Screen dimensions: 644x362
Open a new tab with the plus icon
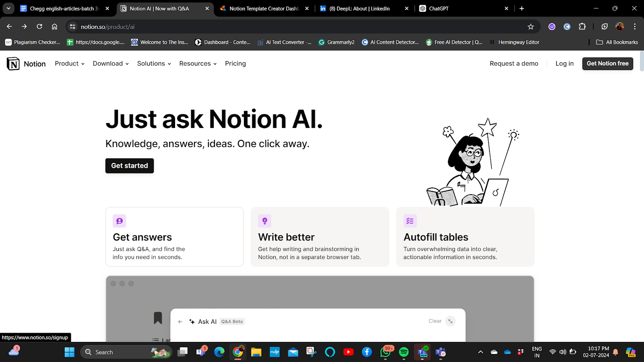[x=522, y=8]
